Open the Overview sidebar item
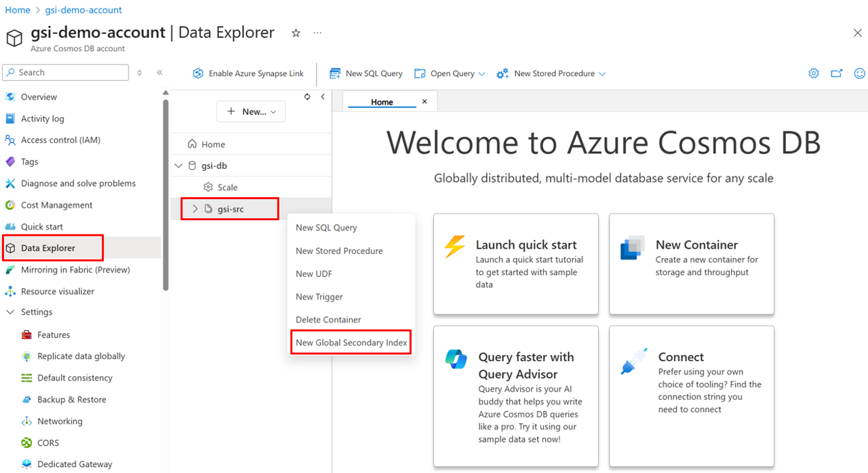The image size is (868, 473). pyautogui.click(x=39, y=97)
